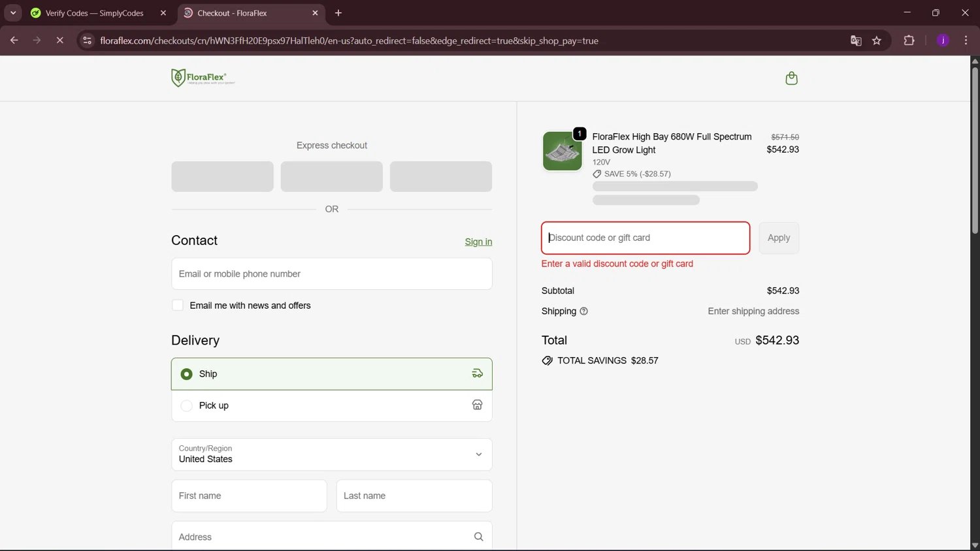
Task: Click the scrollbar down arrow
Action: click(x=975, y=545)
